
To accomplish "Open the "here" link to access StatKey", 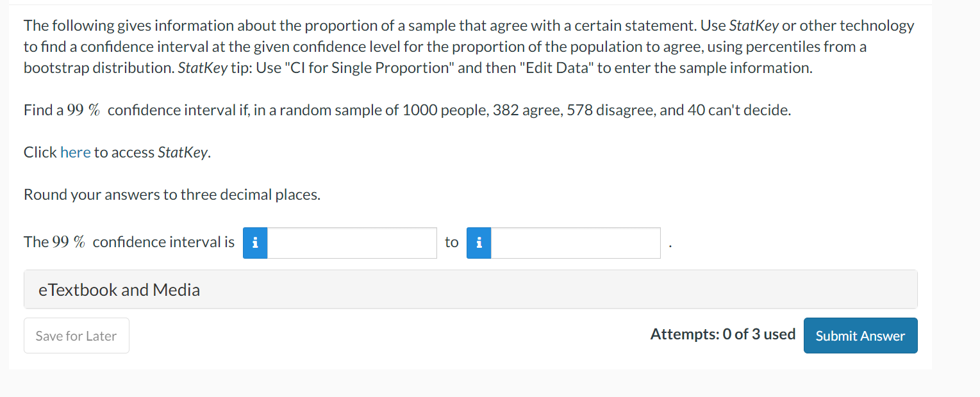I will coord(75,152).
